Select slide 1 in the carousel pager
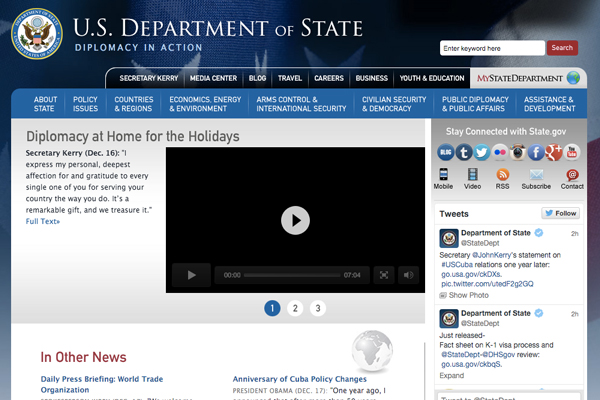This screenshot has width=600, height=400. tap(272, 308)
